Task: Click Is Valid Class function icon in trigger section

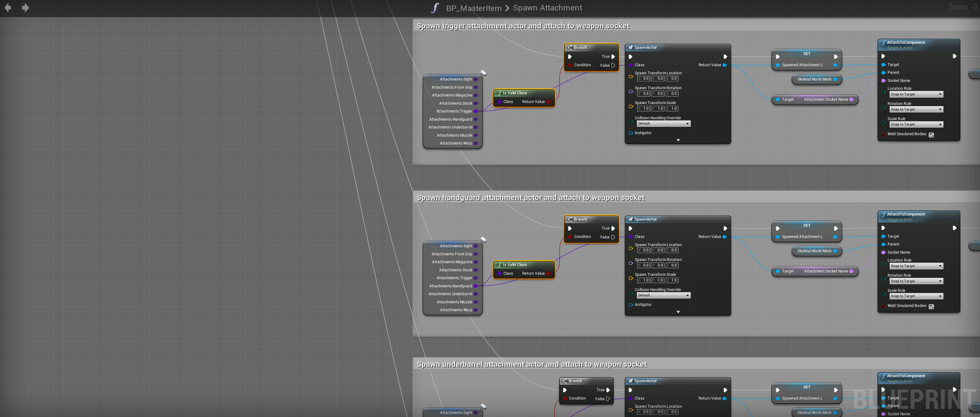Action: [500, 93]
